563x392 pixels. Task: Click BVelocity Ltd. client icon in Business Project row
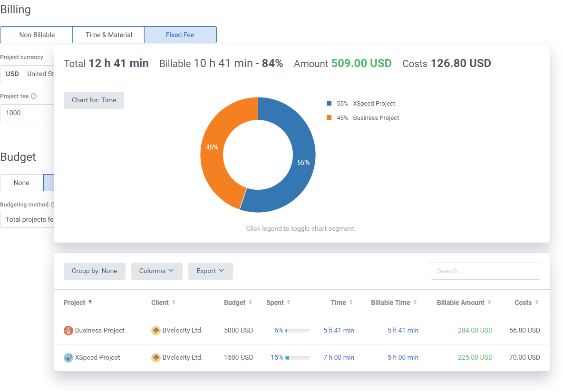pyautogui.click(x=156, y=330)
